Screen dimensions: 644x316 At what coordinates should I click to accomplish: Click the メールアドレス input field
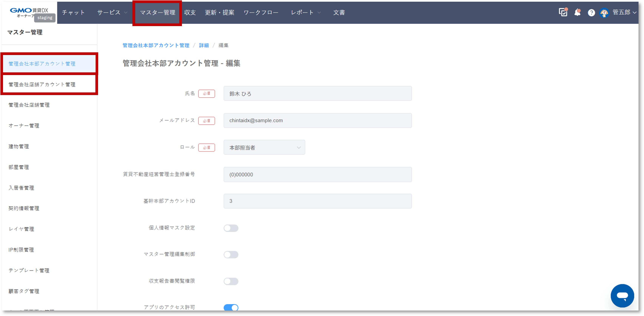pyautogui.click(x=318, y=120)
